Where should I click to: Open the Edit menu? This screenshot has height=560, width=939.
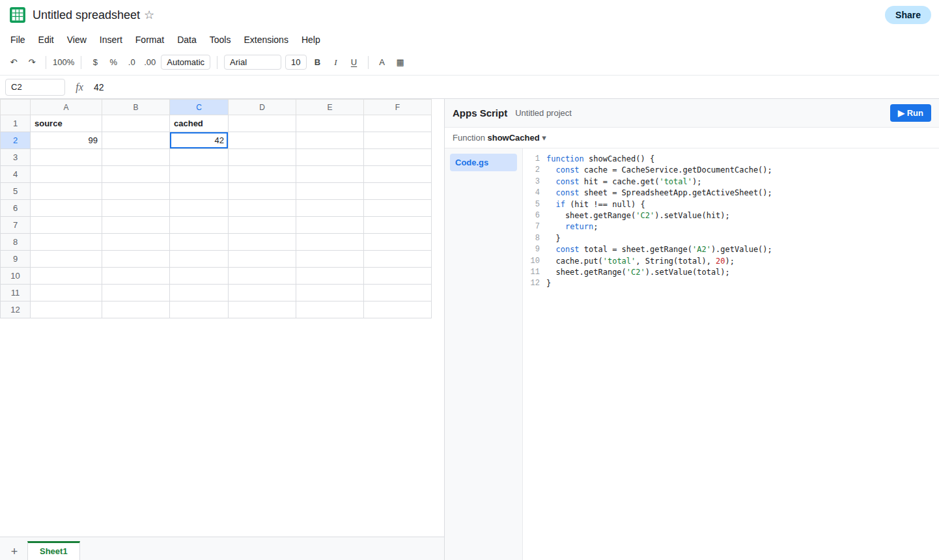[x=46, y=40]
